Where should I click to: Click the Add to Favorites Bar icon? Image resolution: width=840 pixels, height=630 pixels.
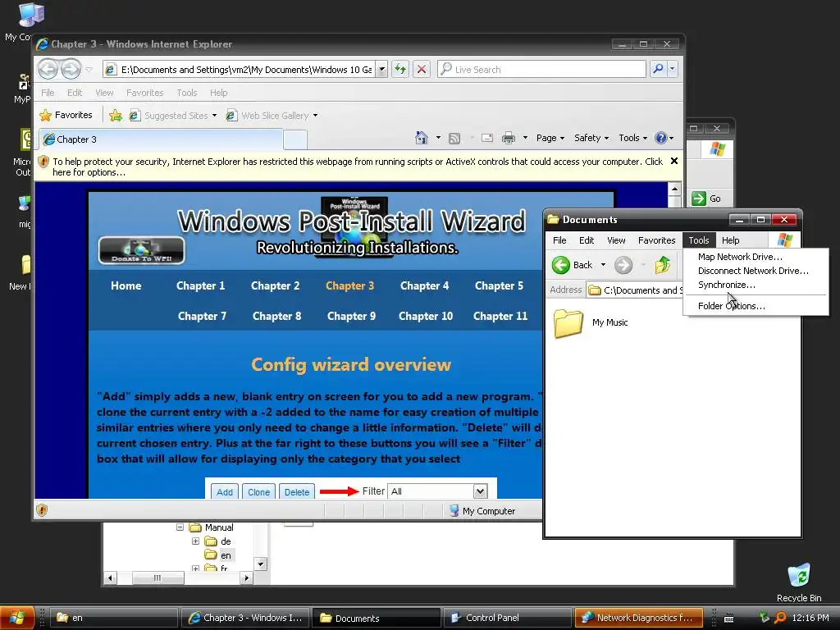115,115
